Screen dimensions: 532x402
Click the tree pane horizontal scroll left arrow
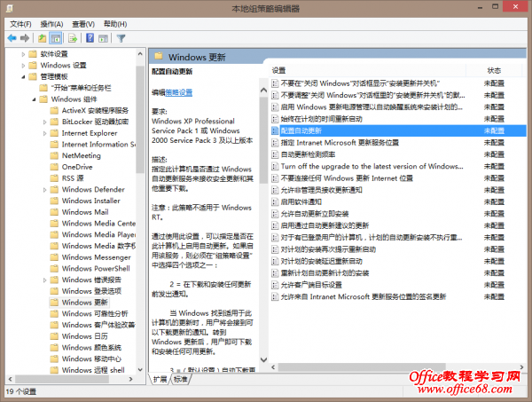tap(10, 379)
